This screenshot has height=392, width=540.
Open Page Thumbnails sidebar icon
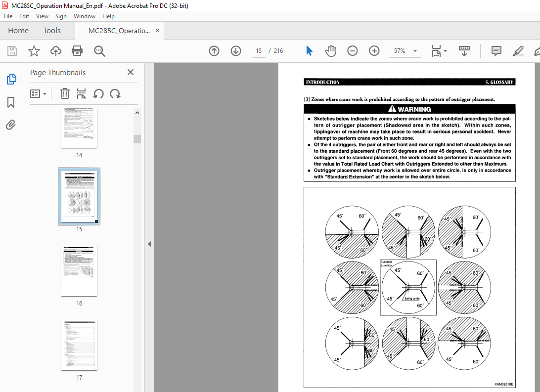[x=11, y=79]
